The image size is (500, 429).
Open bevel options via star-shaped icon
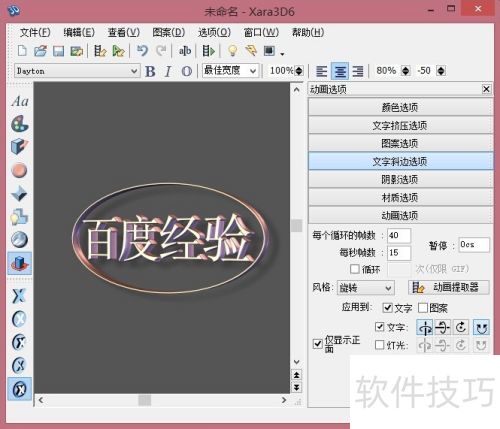[x=20, y=193]
